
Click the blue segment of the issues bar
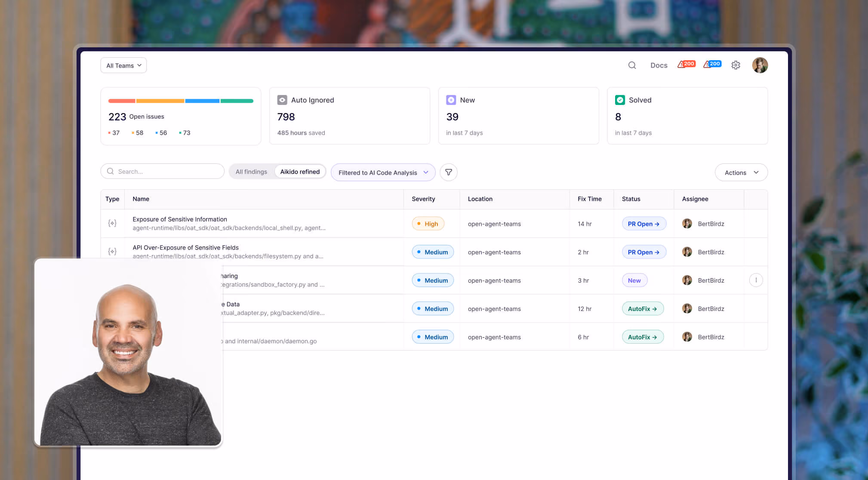click(x=203, y=101)
